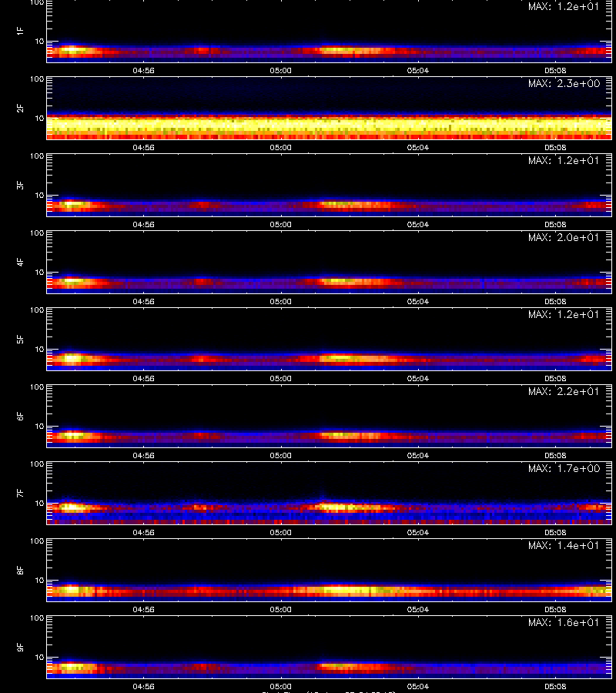Screen dimensions: 616x693
Task: Click the 3F panel axis label
Action: 20,185
